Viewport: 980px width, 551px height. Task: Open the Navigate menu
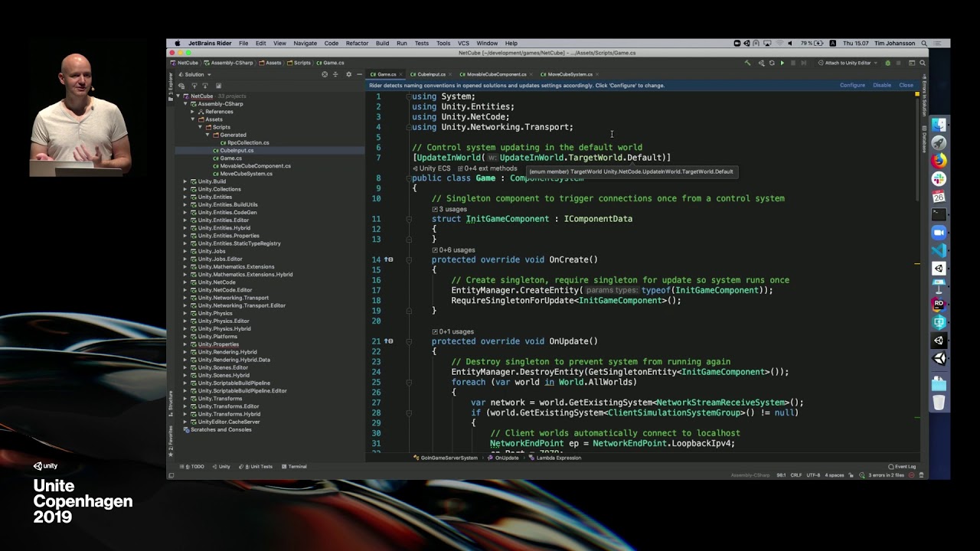[305, 44]
